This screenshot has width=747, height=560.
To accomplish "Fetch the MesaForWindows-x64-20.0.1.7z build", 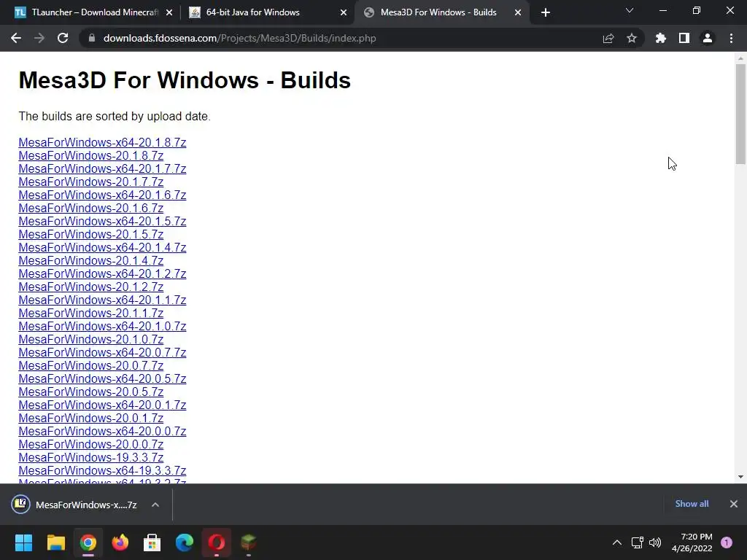I will [x=102, y=405].
